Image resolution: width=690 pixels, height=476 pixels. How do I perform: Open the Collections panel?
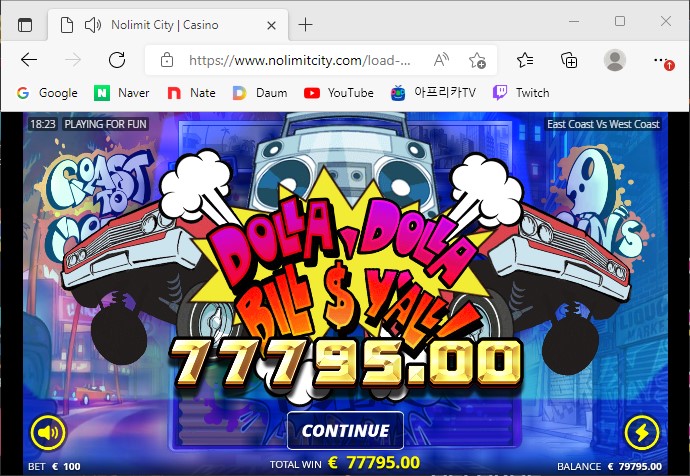pyautogui.click(x=569, y=60)
